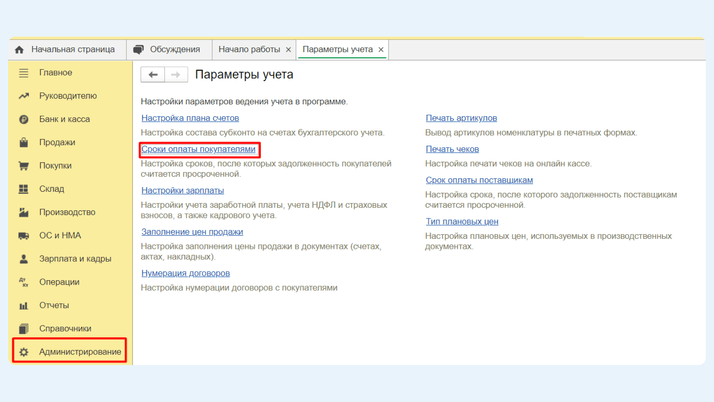Open the Печать артикулов link
Image resolution: width=714 pixels, height=402 pixels.
pos(461,118)
